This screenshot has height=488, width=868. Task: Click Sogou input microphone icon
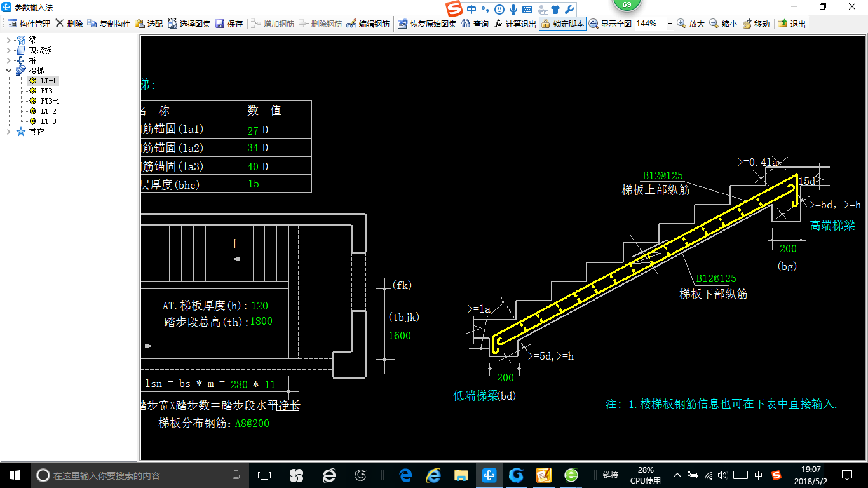513,10
